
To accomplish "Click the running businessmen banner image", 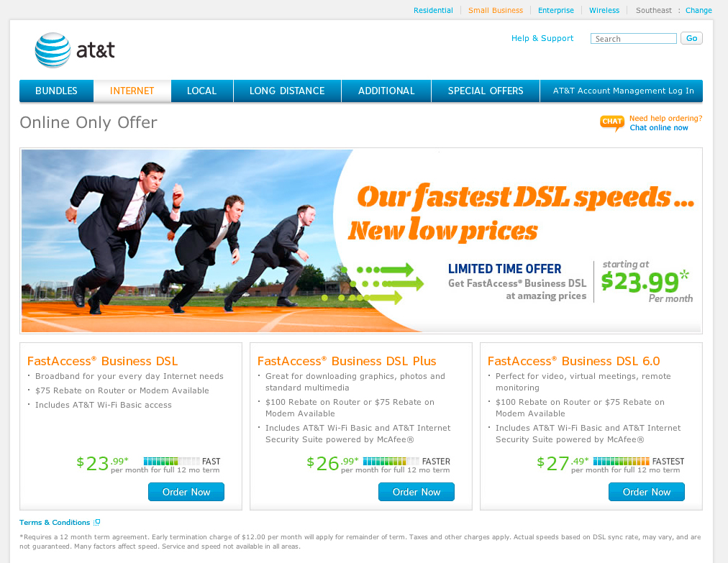I will (186, 240).
